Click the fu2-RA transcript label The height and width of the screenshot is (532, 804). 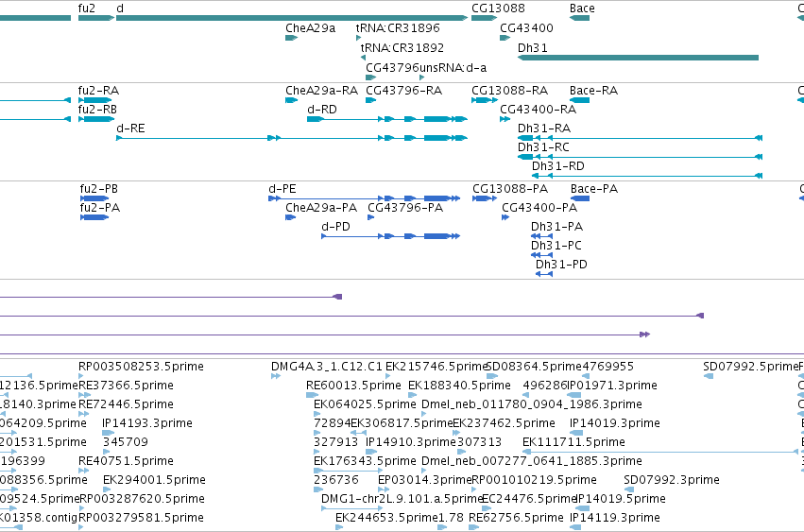pos(98,91)
